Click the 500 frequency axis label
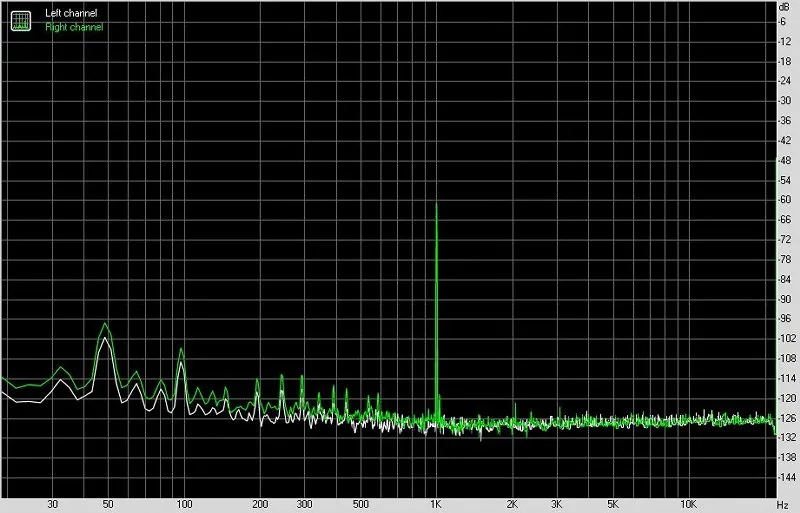Image resolution: width=800 pixels, height=513 pixels. pos(360,504)
